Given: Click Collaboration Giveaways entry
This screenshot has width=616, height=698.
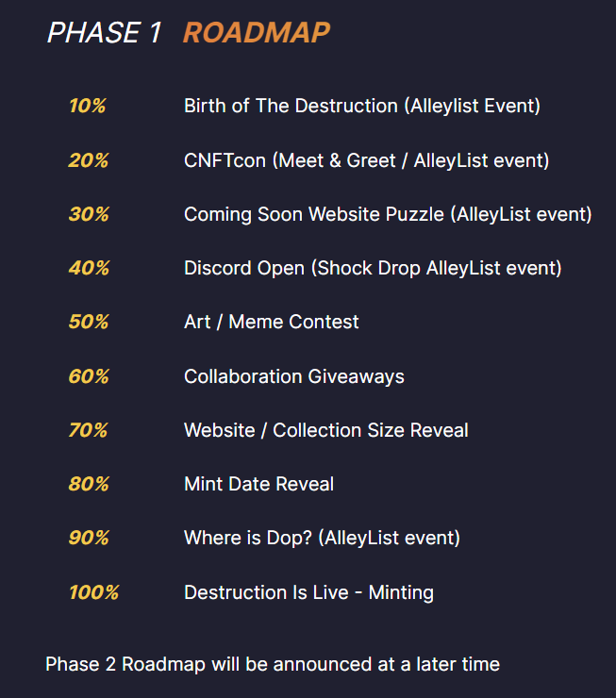Looking at the screenshot, I should (x=293, y=376).
